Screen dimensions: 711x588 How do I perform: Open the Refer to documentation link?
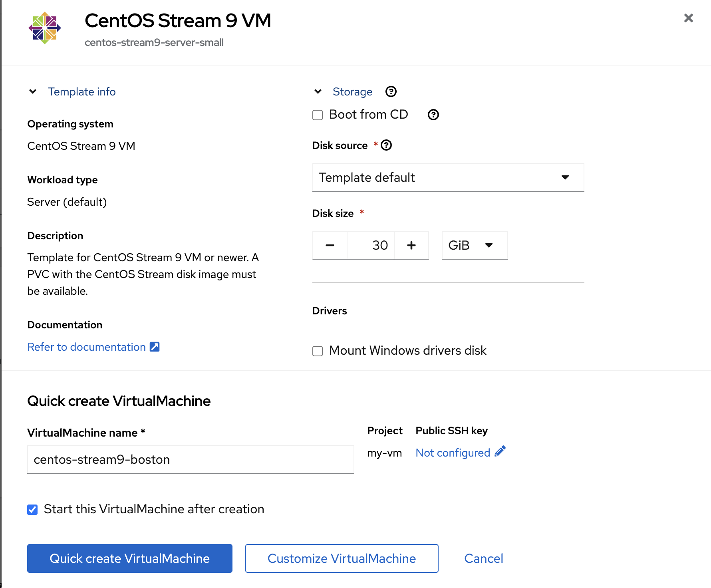pyautogui.click(x=86, y=347)
